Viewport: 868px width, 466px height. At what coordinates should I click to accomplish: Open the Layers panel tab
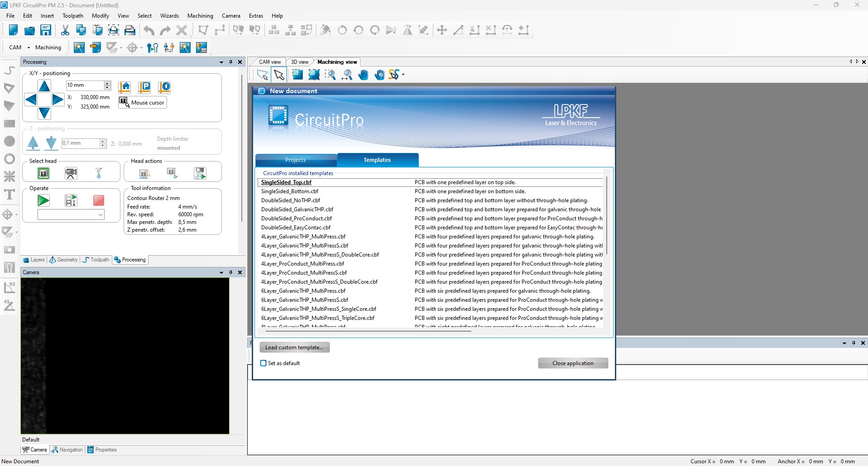(x=34, y=260)
